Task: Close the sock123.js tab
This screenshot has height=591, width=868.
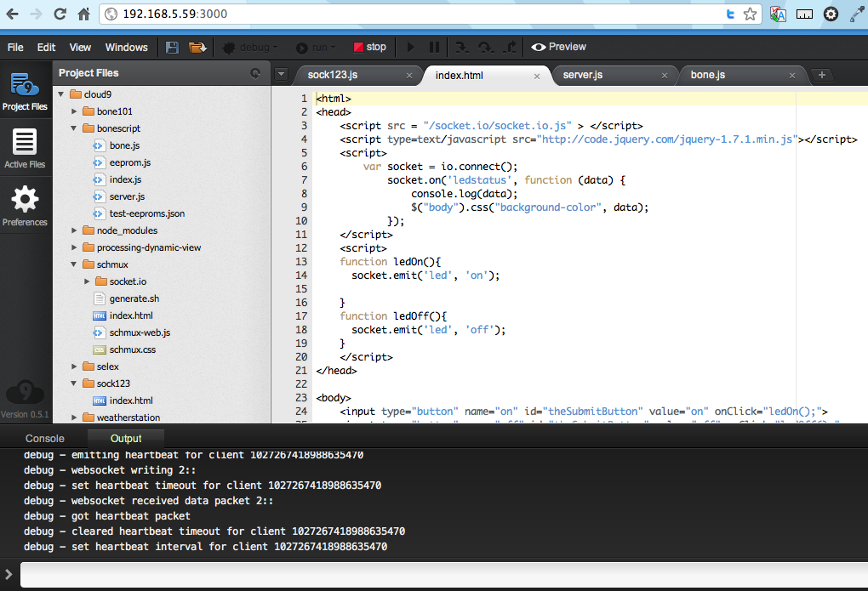Action: [x=409, y=76]
